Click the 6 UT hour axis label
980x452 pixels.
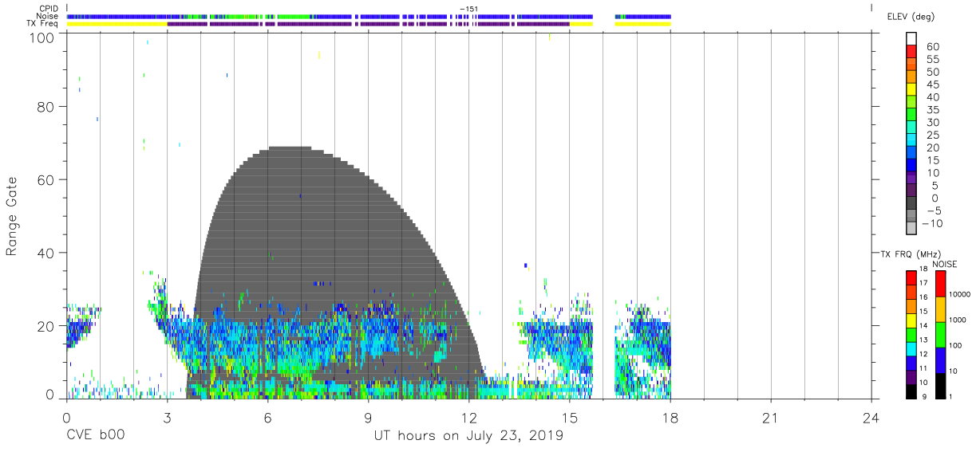(x=267, y=417)
